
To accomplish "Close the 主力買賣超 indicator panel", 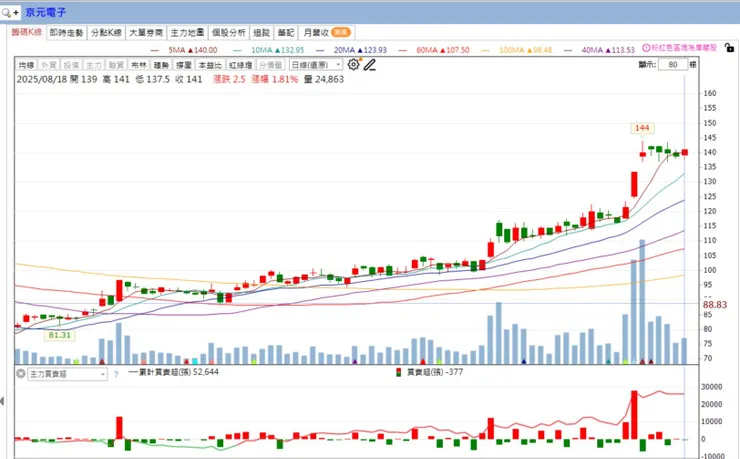I will (x=20, y=374).
